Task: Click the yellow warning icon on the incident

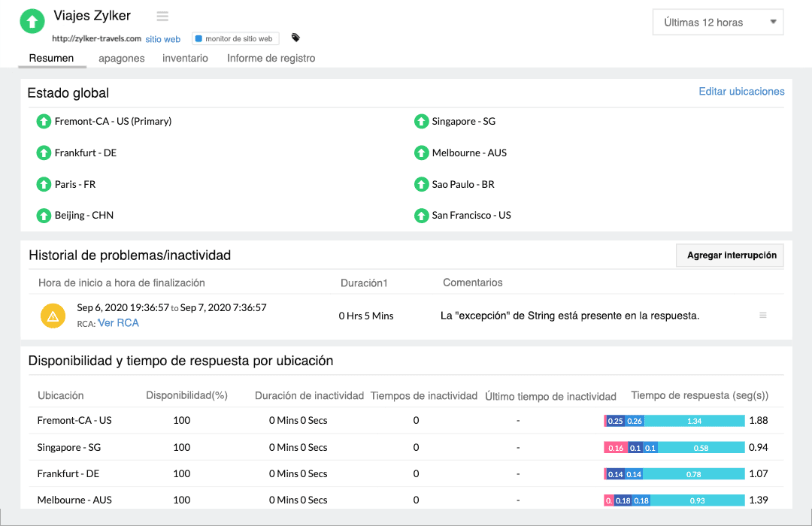Action: pyautogui.click(x=53, y=316)
